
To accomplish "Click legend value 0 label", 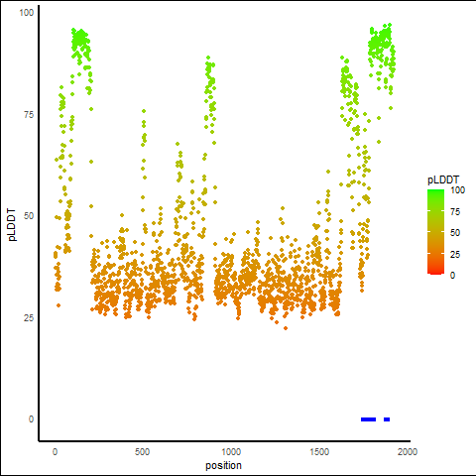I will pos(452,276).
